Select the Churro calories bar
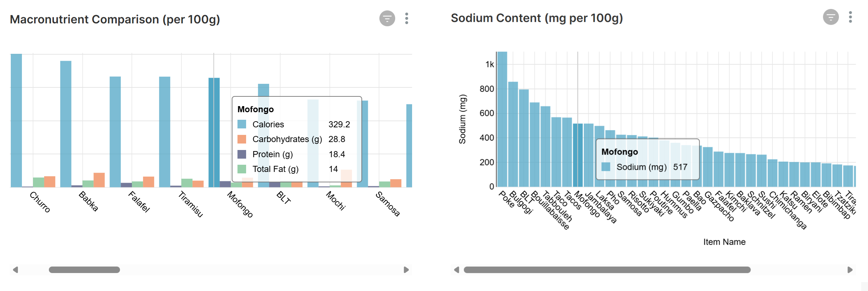This screenshot has height=291, width=868. pos(16,119)
